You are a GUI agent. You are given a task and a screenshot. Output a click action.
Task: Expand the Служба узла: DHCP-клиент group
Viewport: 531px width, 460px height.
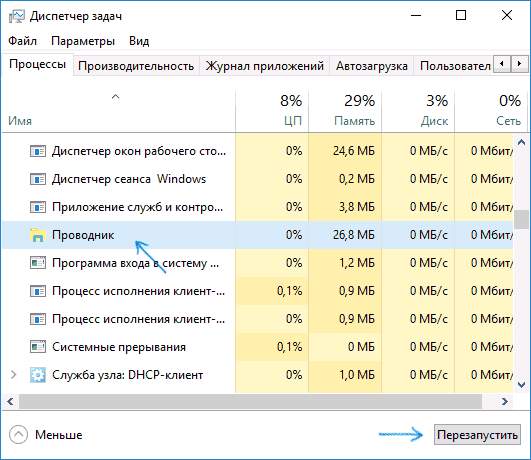point(14,375)
